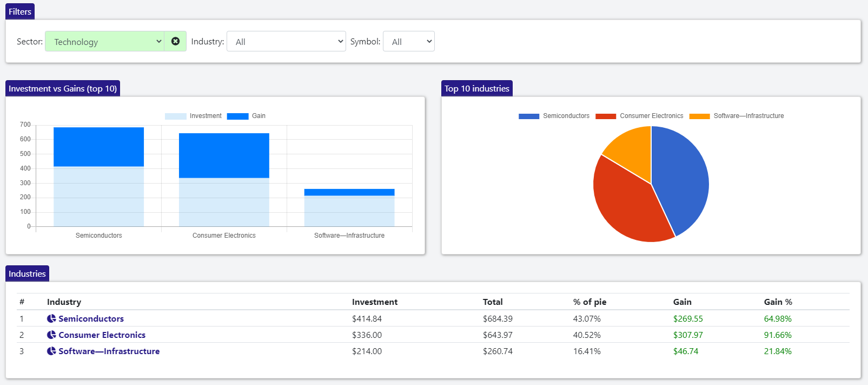Toggle the Investment series in bar chart legend
Image resolution: width=868 pixels, height=385 pixels.
pos(193,116)
